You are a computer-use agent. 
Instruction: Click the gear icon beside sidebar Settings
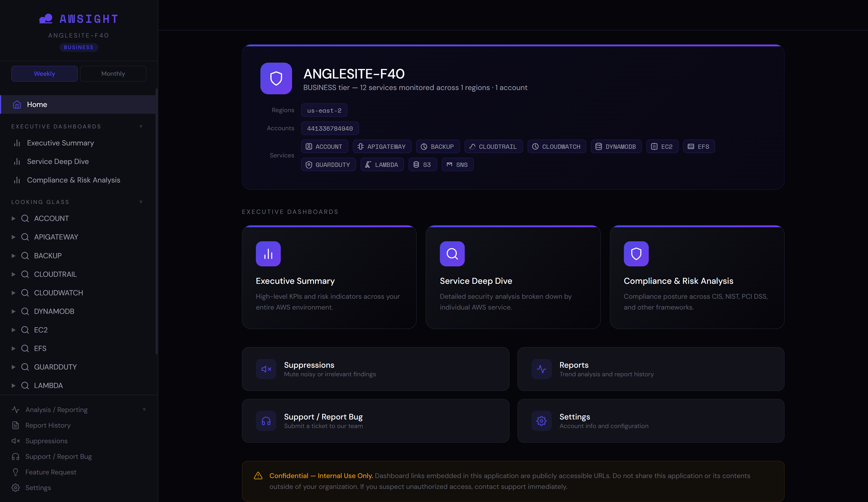coord(16,488)
